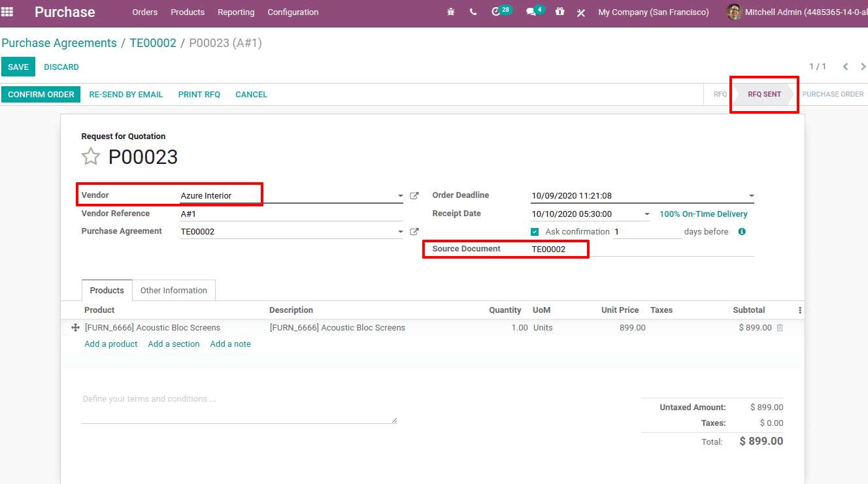This screenshot has width=868, height=484.
Task: Open the Order Deadline date dropdown
Action: coord(751,196)
